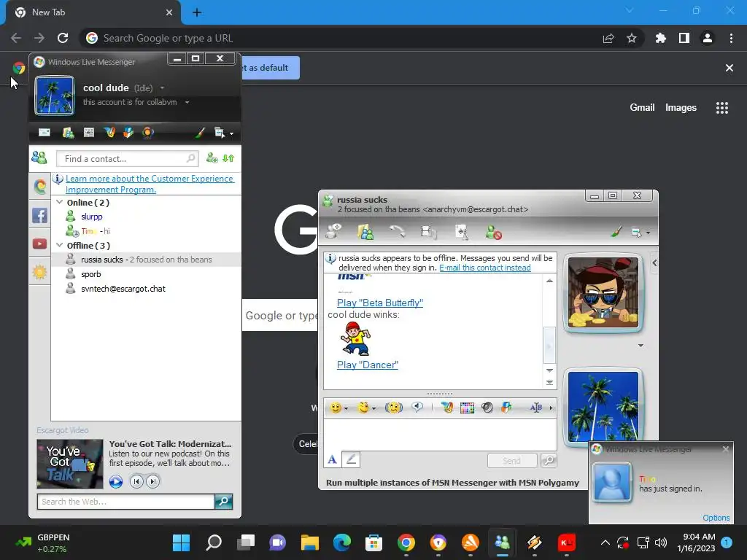Click scroll up arrow in chat history
This screenshot has width=747, height=560.
click(x=550, y=281)
